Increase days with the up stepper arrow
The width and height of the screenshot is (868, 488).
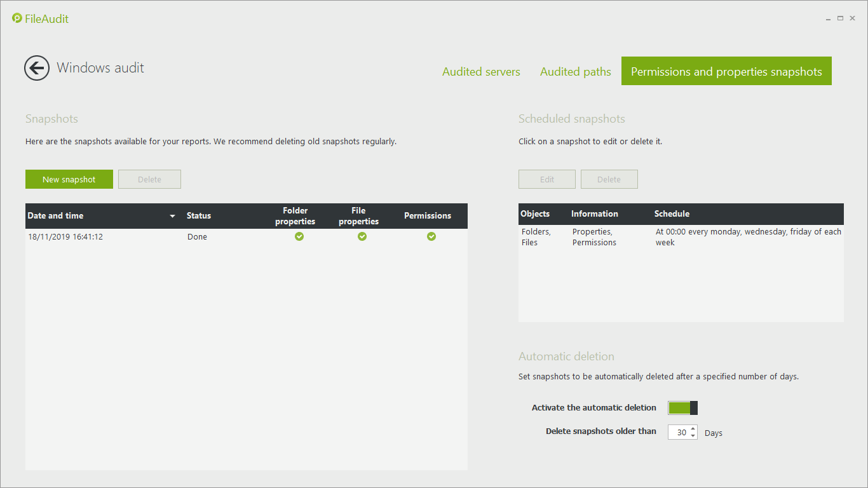(693, 428)
